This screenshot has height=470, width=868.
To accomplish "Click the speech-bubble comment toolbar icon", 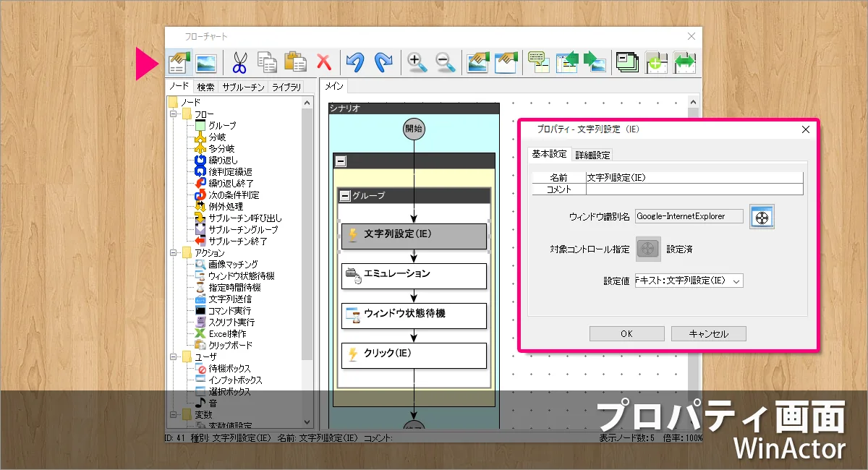I will pyautogui.click(x=538, y=62).
